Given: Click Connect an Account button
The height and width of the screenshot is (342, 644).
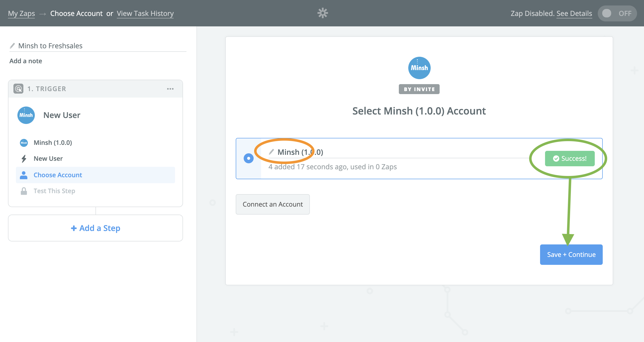Looking at the screenshot, I should [x=273, y=204].
